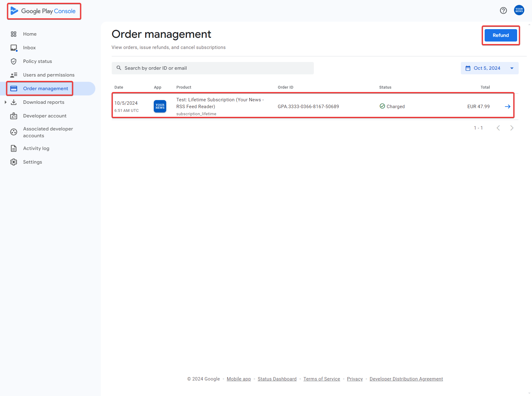Open console Settings
Viewport: 532px width, 396px height.
[32, 162]
